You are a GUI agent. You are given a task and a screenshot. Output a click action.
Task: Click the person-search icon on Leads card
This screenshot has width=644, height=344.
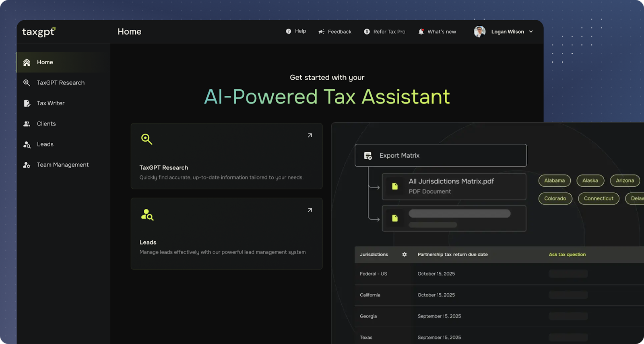click(147, 214)
